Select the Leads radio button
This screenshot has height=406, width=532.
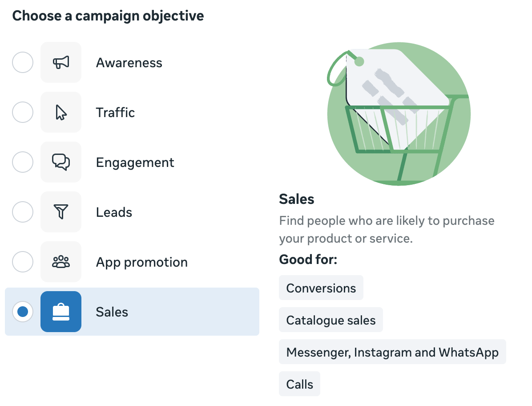tap(22, 212)
